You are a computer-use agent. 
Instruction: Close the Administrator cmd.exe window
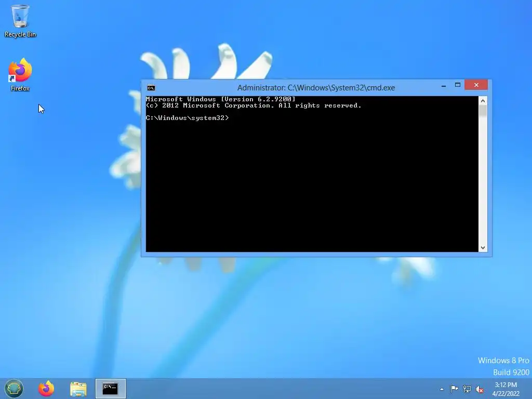pos(476,85)
